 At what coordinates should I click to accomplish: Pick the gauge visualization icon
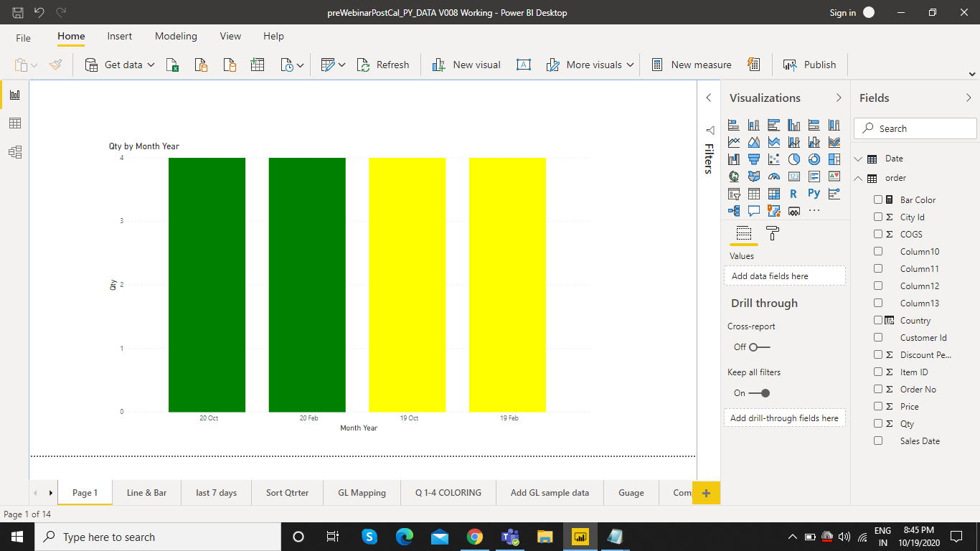773,176
